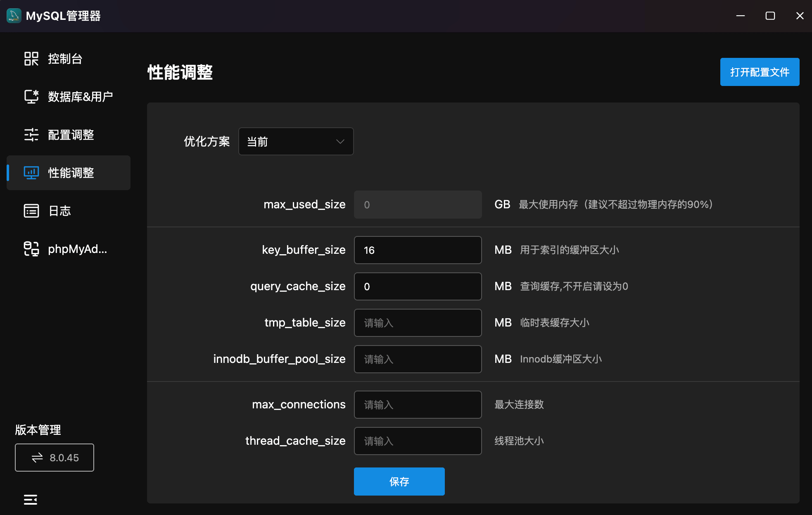This screenshot has height=515, width=812.
Task: Open the 优化方案 dropdown showing 当前
Action: tap(296, 141)
